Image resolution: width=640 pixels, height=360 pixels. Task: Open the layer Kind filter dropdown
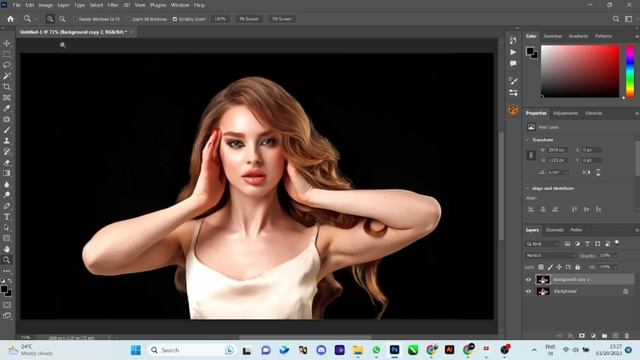coord(542,244)
